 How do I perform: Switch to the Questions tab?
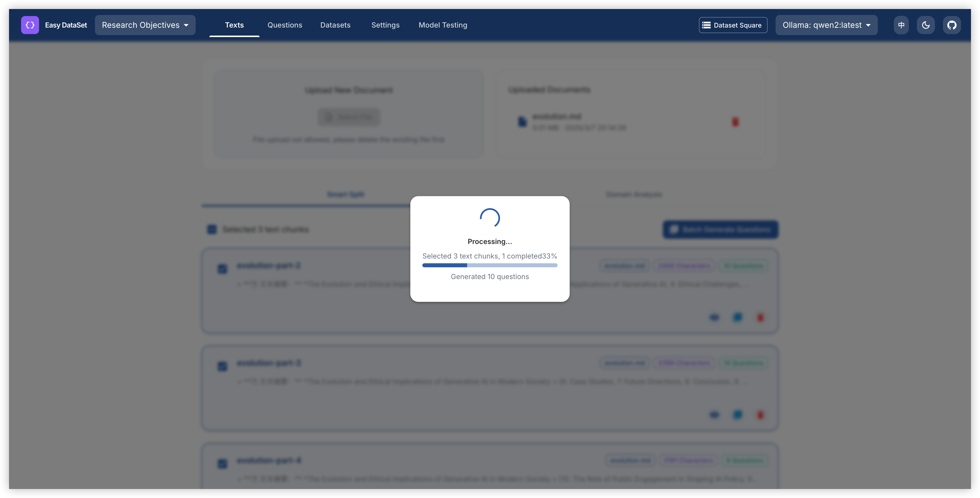click(x=285, y=25)
